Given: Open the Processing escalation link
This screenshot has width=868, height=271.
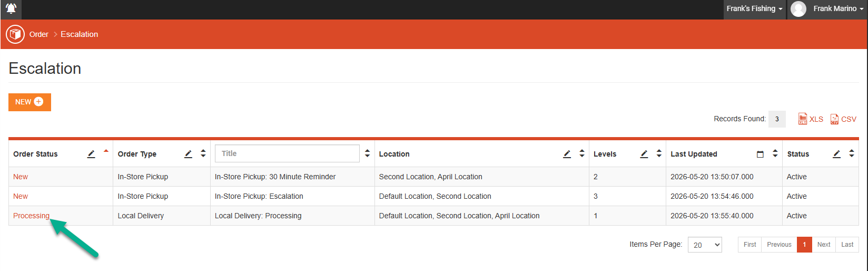Looking at the screenshot, I should click(31, 216).
